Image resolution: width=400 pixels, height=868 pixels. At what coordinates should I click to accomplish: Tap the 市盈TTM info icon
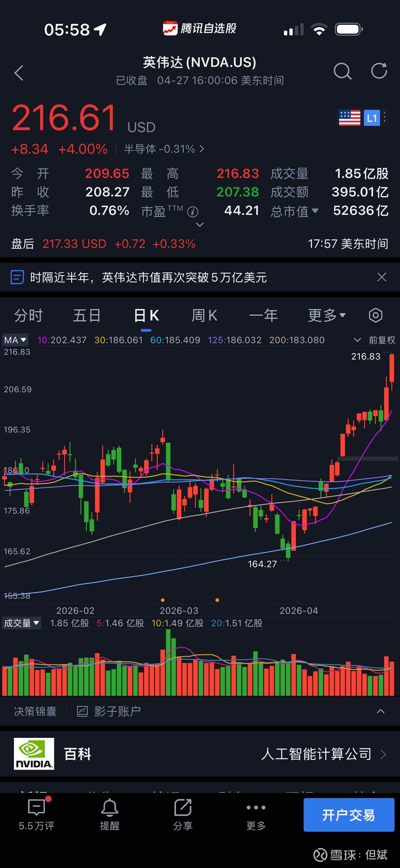[x=193, y=212]
